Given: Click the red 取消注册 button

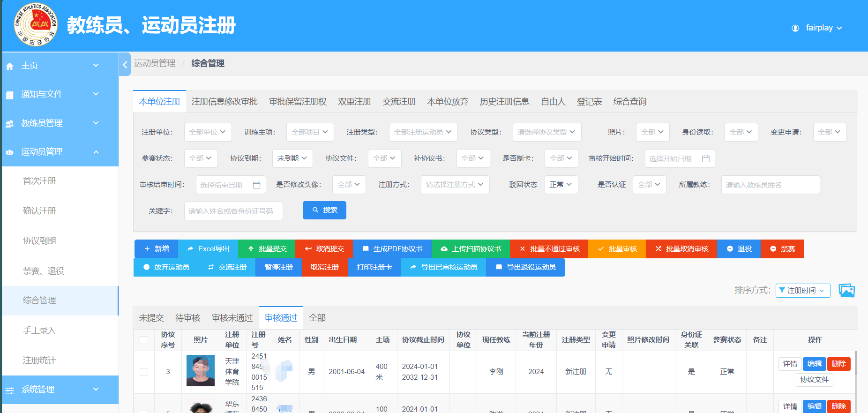Looking at the screenshot, I should click(325, 267).
